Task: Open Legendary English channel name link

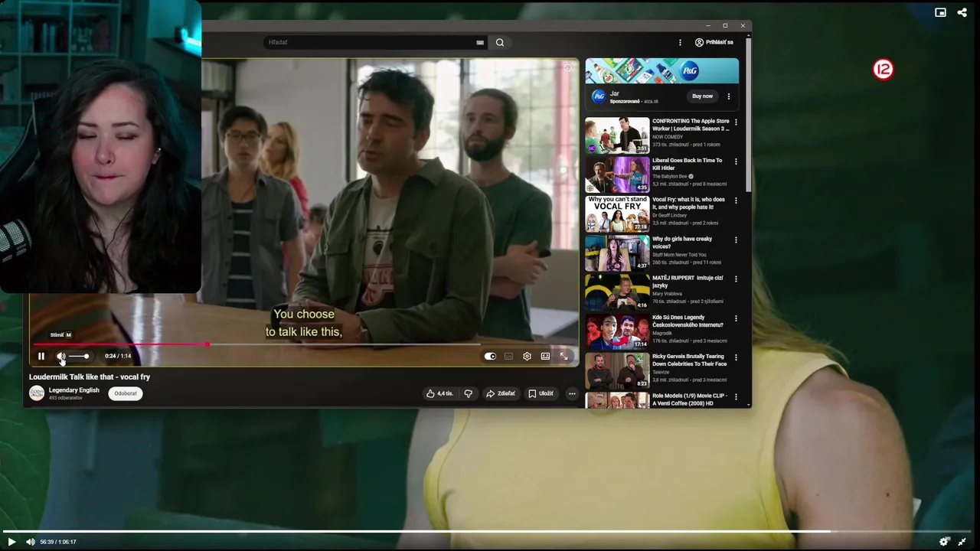Action: tap(73, 390)
